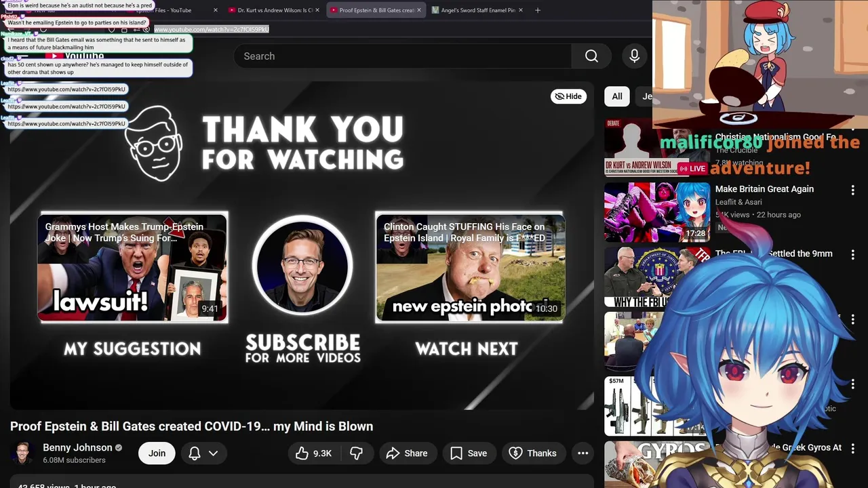The width and height of the screenshot is (868, 488).
Task: Close the Epstein Files YouTube tab
Action: (216, 10)
